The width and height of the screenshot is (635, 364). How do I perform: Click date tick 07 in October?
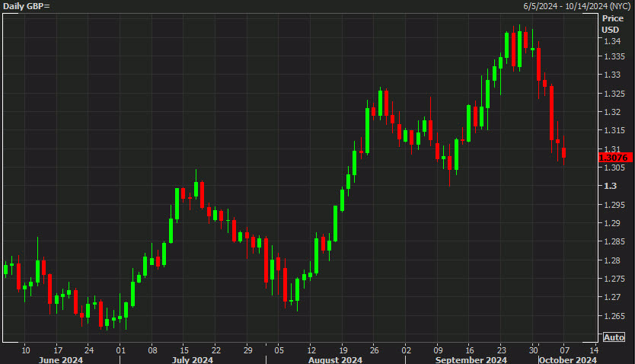pyautogui.click(x=564, y=350)
